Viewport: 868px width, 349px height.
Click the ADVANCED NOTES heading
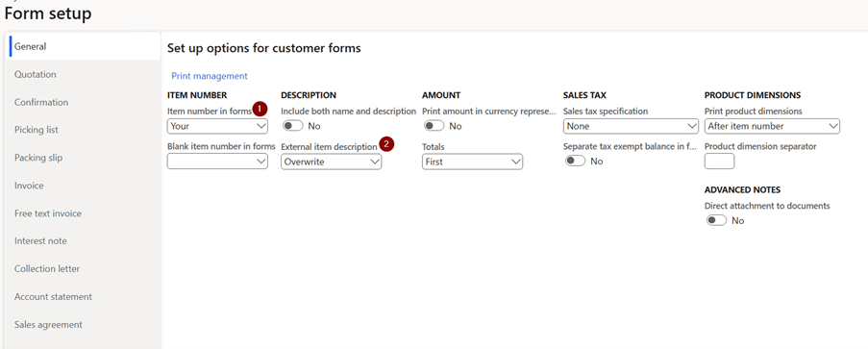[742, 189]
